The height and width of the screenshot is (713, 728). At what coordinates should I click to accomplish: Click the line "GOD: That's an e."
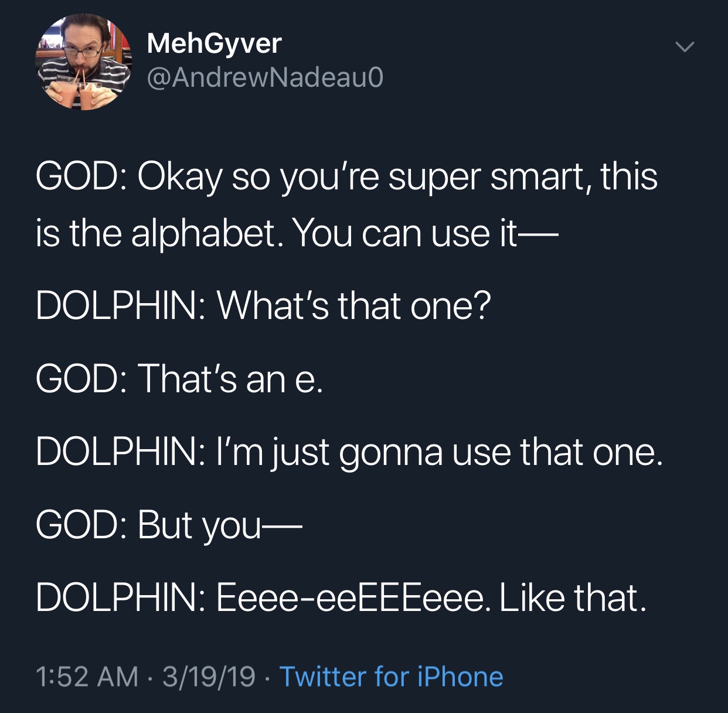(x=179, y=378)
